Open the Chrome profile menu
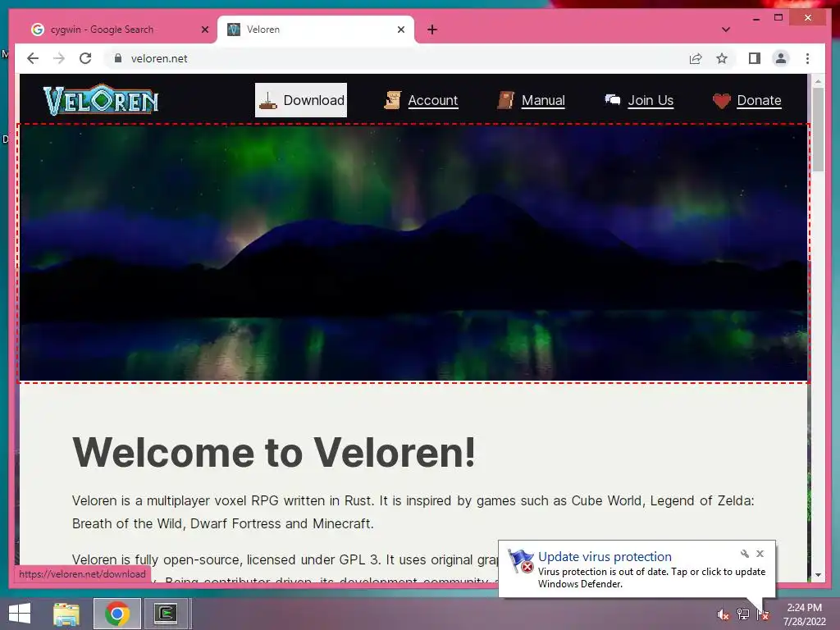Image resolution: width=840 pixels, height=630 pixels. coord(781,58)
